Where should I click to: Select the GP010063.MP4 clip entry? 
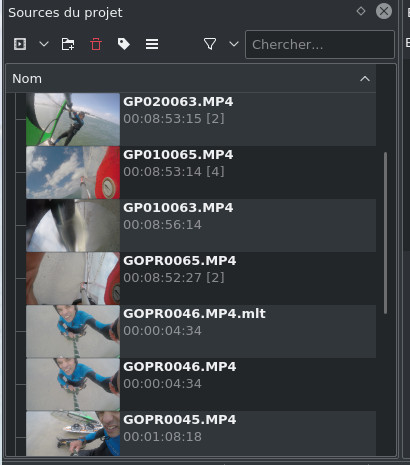(201, 225)
